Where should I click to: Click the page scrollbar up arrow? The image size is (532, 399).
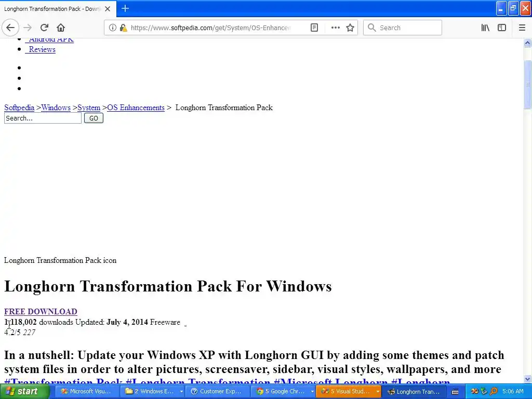[x=527, y=43]
